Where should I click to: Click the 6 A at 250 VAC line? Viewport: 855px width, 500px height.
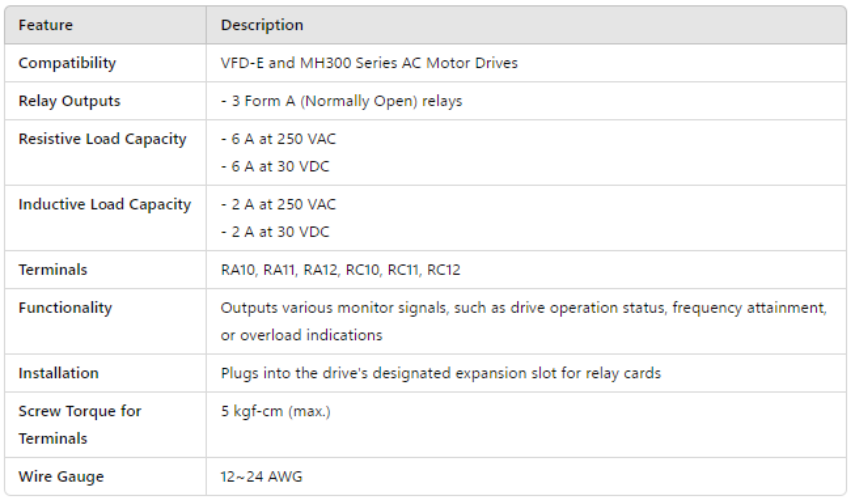(x=278, y=139)
